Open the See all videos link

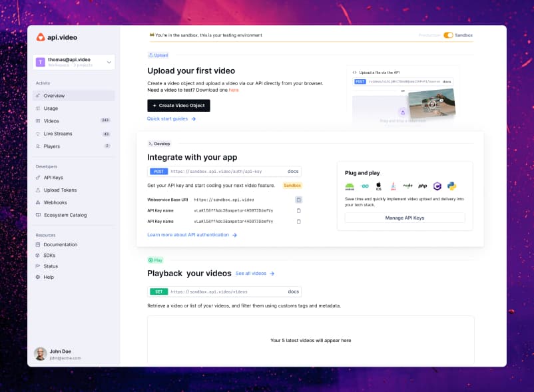point(255,274)
